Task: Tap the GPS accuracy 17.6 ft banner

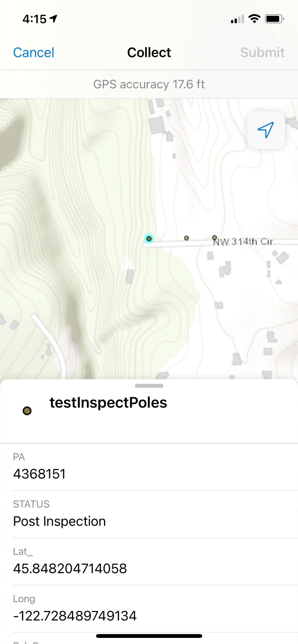Action: (149, 84)
